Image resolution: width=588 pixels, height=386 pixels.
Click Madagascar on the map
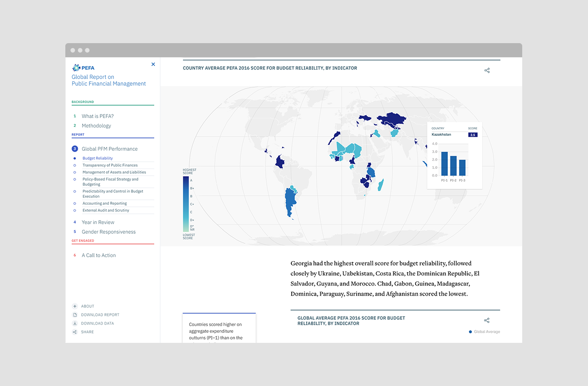pyautogui.click(x=380, y=185)
